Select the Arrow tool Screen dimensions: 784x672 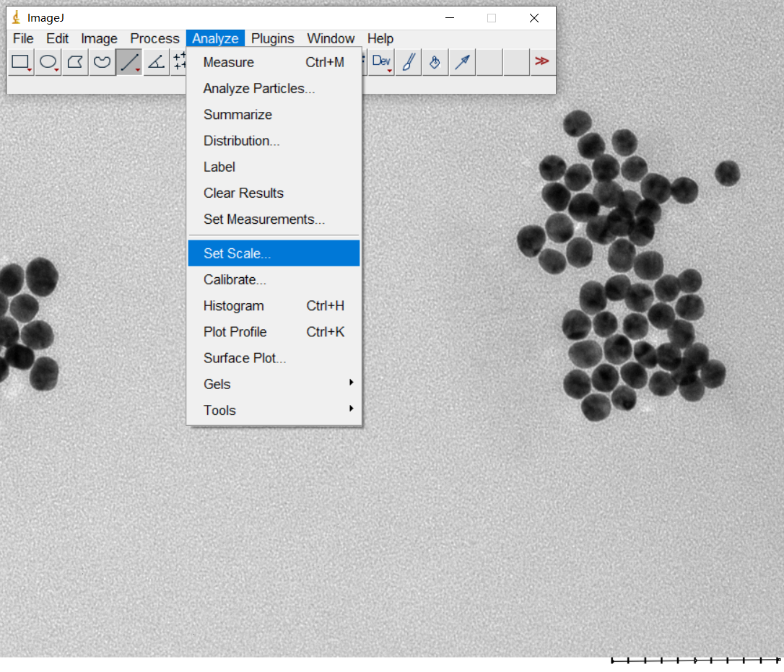coord(462,63)
